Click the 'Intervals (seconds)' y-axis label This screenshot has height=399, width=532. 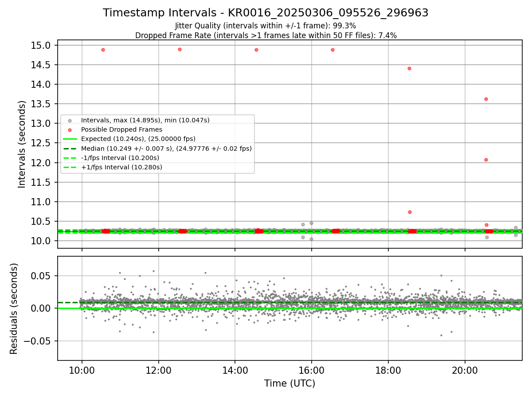22,144
